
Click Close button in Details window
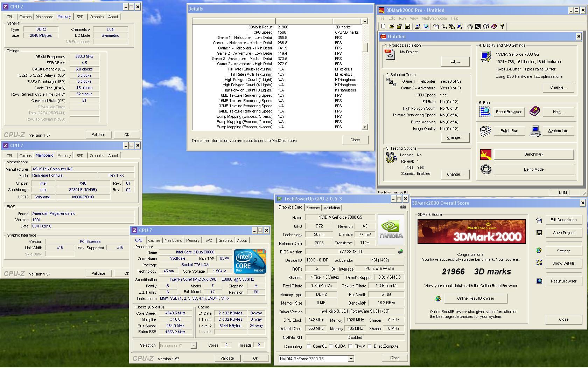[x=355, y=140]
